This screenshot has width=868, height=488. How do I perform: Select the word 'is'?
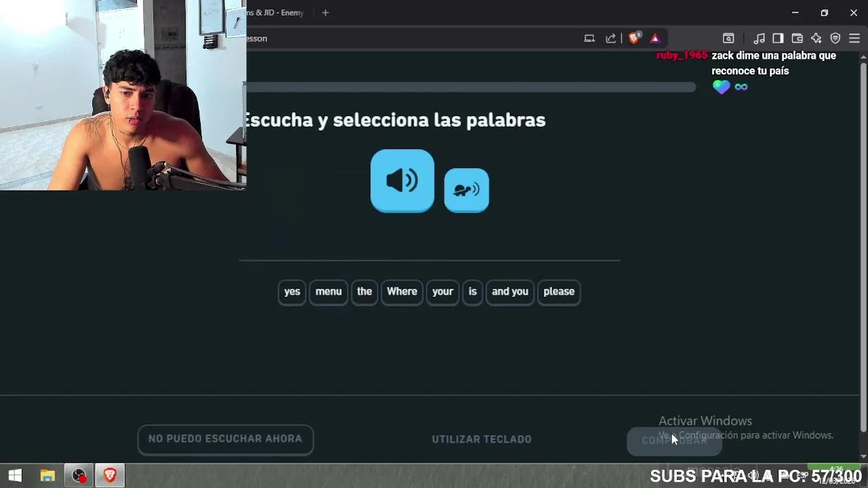tap(473, 291)
